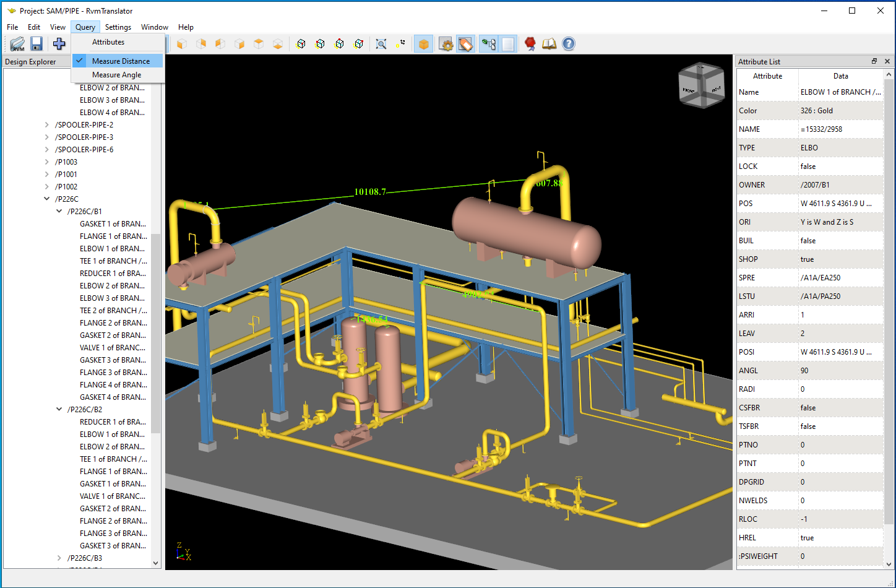Screen dimensions: 896x588
Task: Select the /P226C/B1 tree item label
Action: pos(85,212)
